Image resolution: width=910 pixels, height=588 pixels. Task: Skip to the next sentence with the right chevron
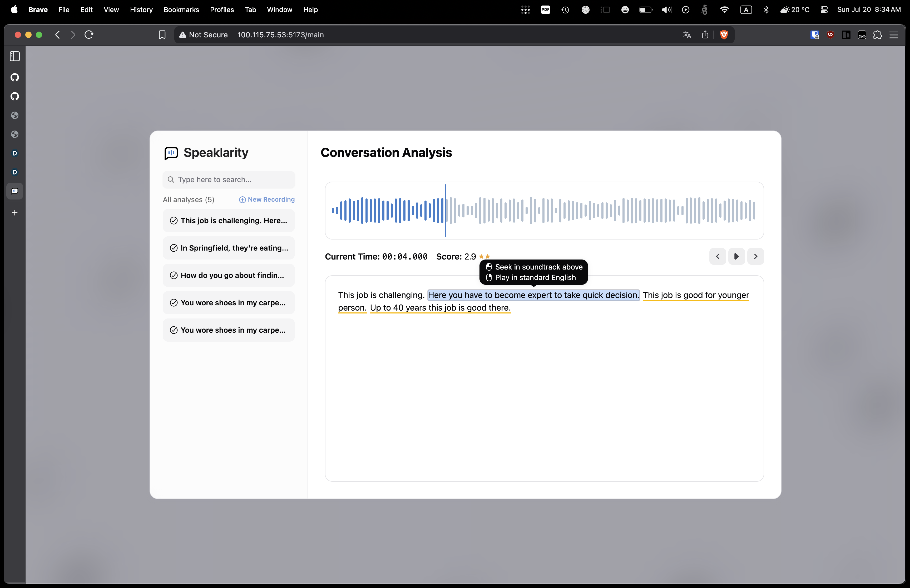[755, 256]
